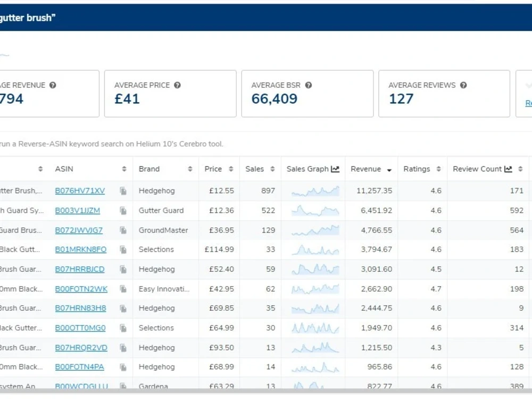This screenshot has width=532, height=399.
Task: Copy ASIN B00OTT0MG0 with copy icon
Action: pos(123,328)
